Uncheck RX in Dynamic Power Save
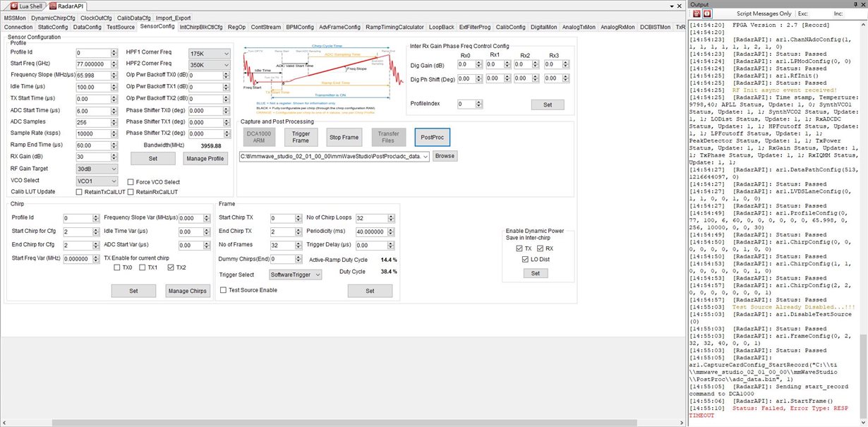 point(541,248)
